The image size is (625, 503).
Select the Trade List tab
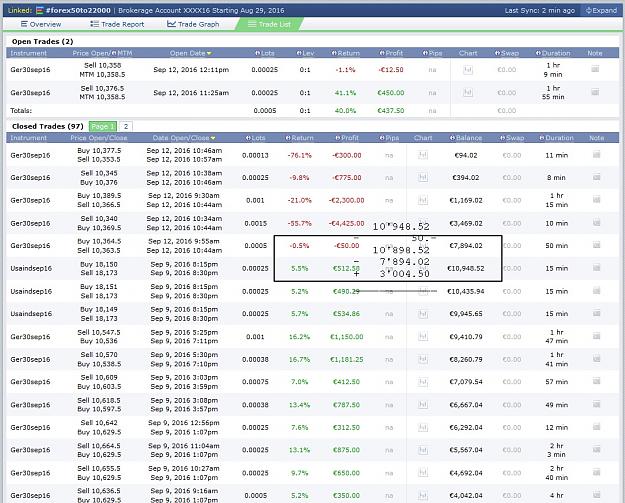[269, 24]
